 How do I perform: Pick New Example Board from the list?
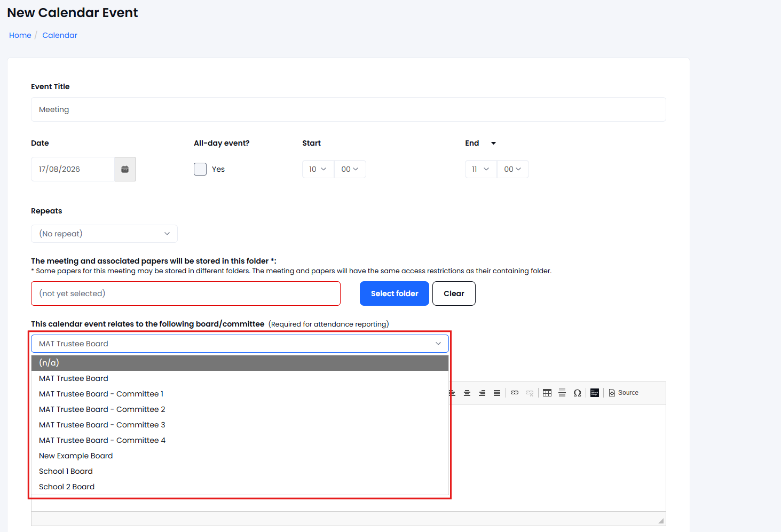pyautogui.click(x=240, y=456)
